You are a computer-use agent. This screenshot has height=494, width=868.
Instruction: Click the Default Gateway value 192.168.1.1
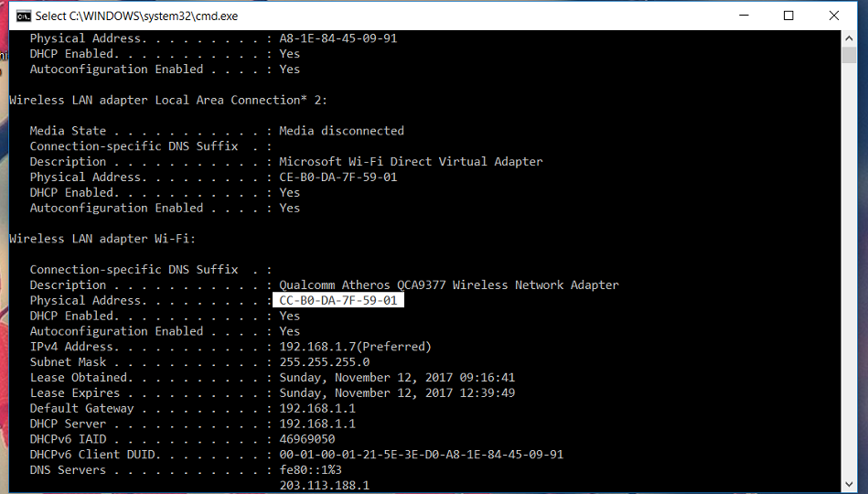click(x=317, y=409)
